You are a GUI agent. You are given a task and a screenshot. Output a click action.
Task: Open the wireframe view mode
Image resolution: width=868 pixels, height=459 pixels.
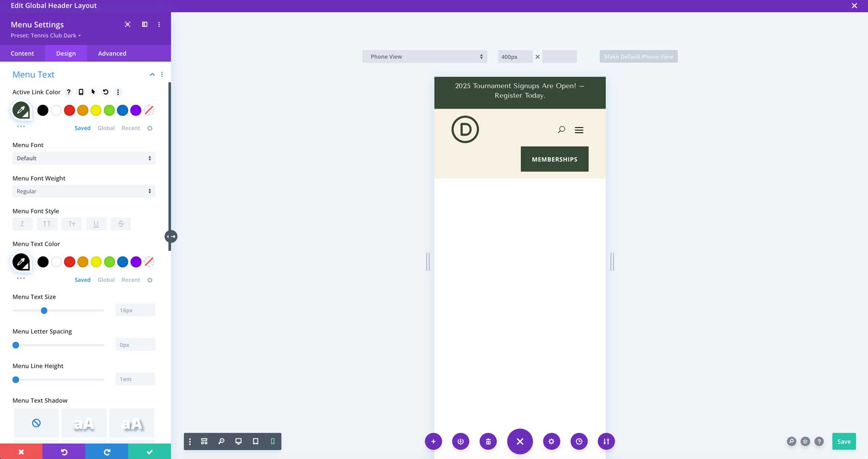pos(204,441)
